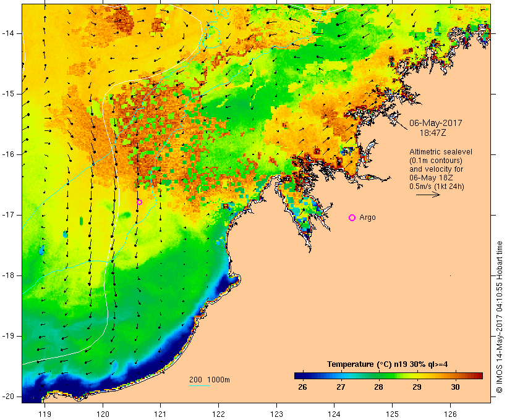
Task: Click the magenta Argo legend circle
Action: click(x=352, y=218)
